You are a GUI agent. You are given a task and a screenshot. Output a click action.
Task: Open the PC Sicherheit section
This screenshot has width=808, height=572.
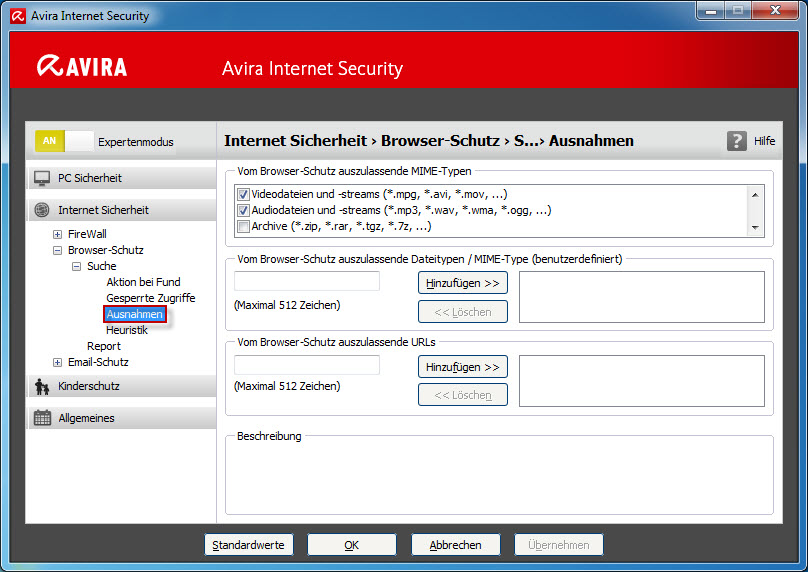(122, 178)
